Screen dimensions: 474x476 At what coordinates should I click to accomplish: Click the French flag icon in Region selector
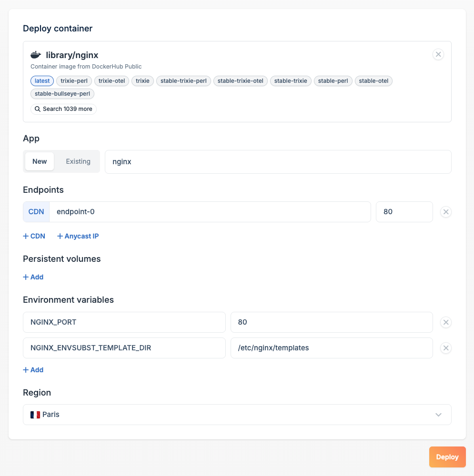[x=35, y=415]
